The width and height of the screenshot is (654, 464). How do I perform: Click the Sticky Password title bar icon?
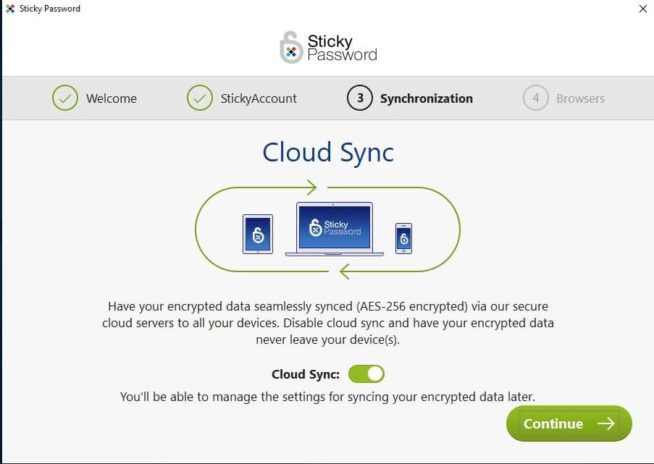[x=9, y=8]
